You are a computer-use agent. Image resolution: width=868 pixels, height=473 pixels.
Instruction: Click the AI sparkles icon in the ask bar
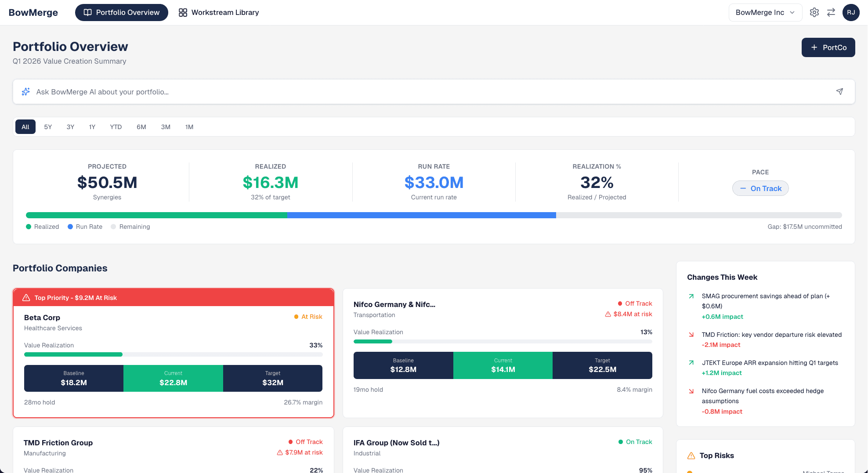25,91
